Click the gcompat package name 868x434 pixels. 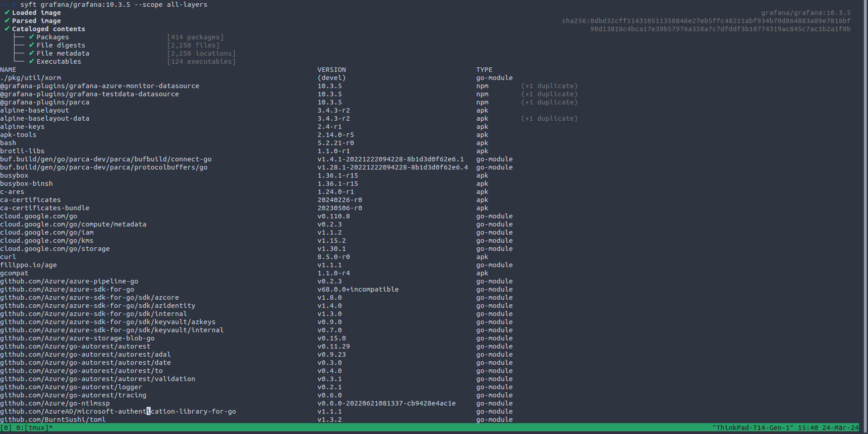tap(14, 273)
